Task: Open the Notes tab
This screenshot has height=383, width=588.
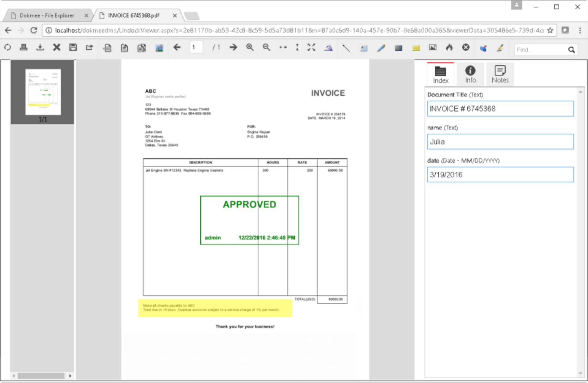Action: pos(500,74)
